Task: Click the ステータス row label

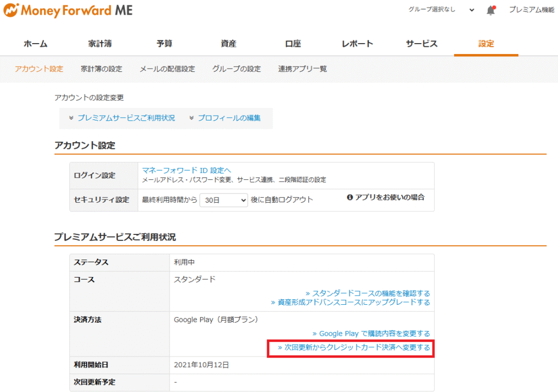Action: (x=91, y=262)
